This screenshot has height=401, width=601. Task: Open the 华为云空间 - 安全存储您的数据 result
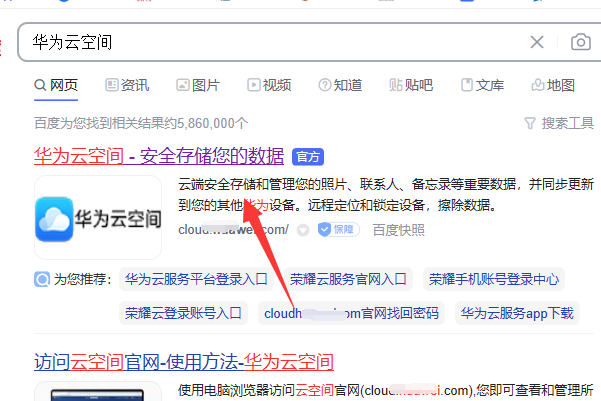point(159,156)
